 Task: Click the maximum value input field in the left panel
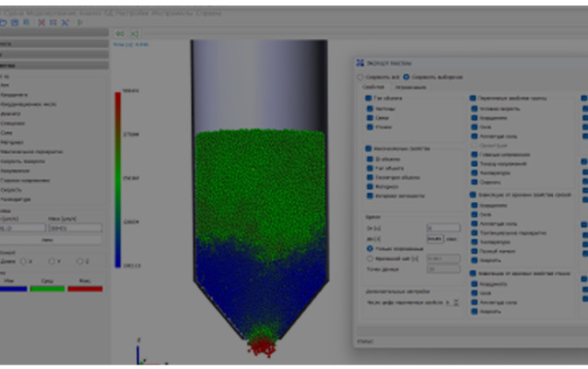75,228
